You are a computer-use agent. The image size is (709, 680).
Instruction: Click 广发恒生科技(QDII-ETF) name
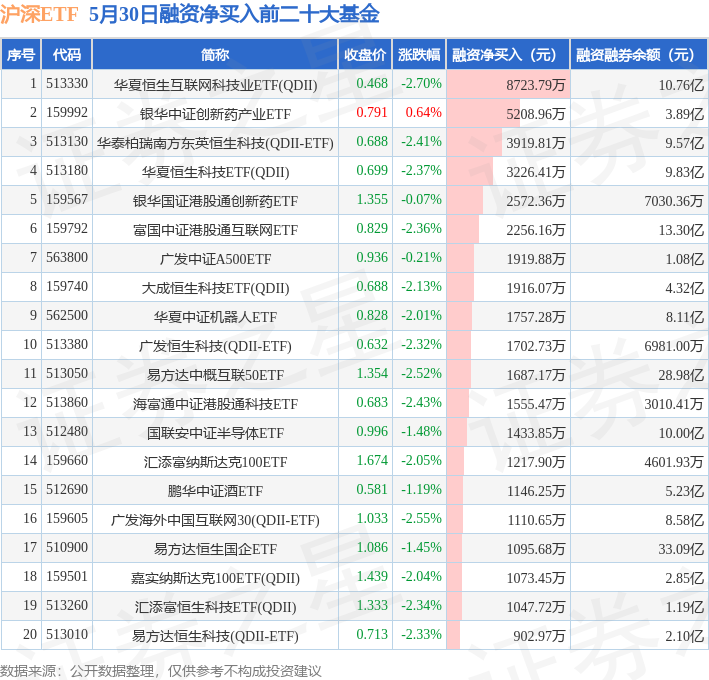pyautogui.click(x=215, y=346)
